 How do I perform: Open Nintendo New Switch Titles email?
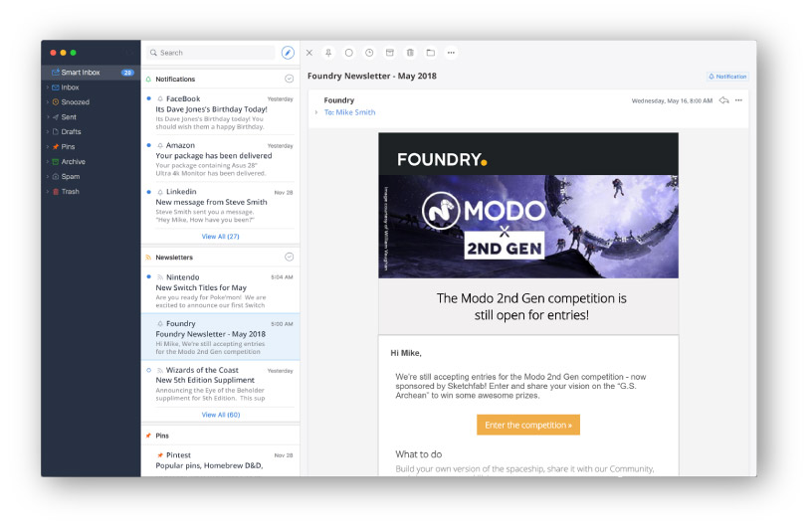pos(221,291)
